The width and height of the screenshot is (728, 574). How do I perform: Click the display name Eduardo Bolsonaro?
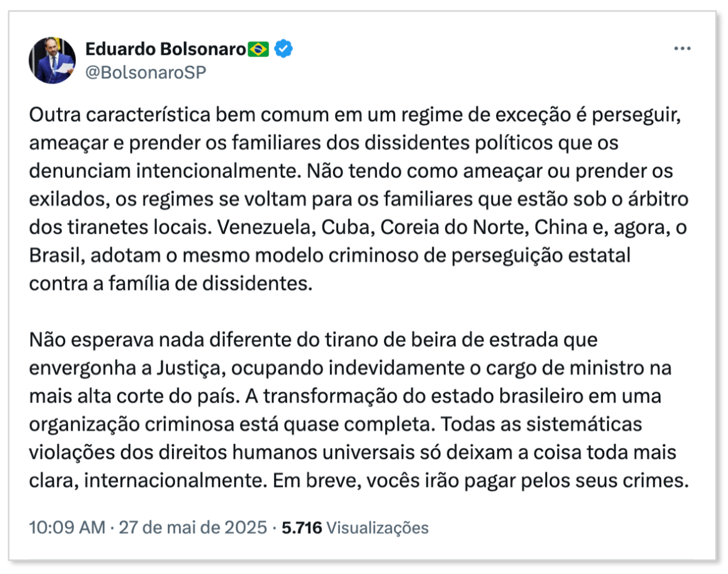click(166, 49)
